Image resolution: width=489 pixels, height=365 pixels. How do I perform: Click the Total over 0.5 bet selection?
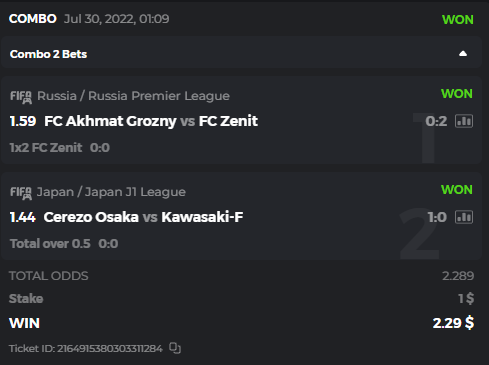coord(50,244)
